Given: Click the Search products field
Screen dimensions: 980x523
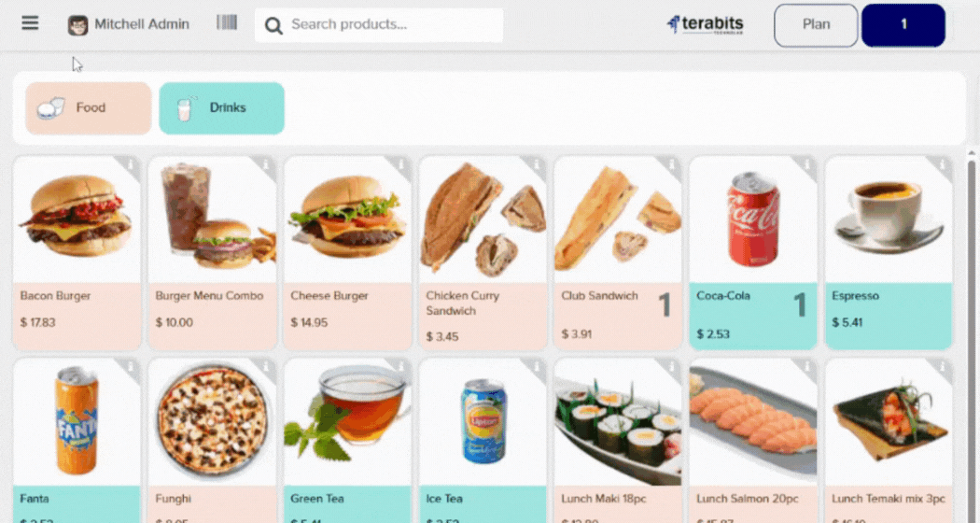Looking at the screenshot, I should [x=379, y=25].
